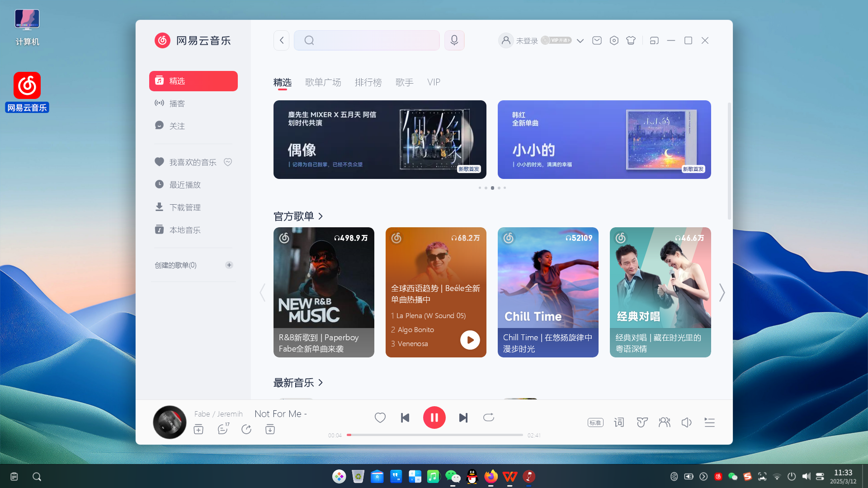Open the messages mail icon
This screenshot has width=868, height=488.
tap(597, 41)
